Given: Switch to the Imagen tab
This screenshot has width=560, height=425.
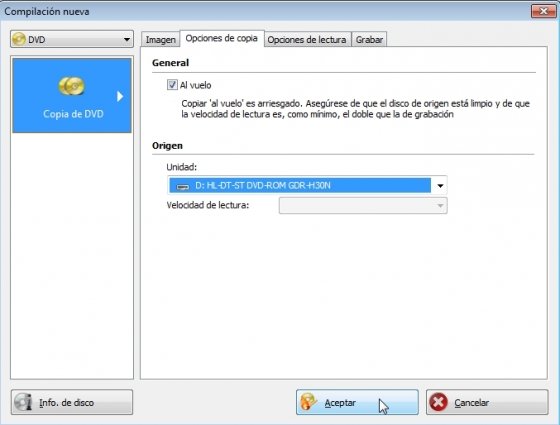Looking at the screenshot, I should (x=160, y=40).
